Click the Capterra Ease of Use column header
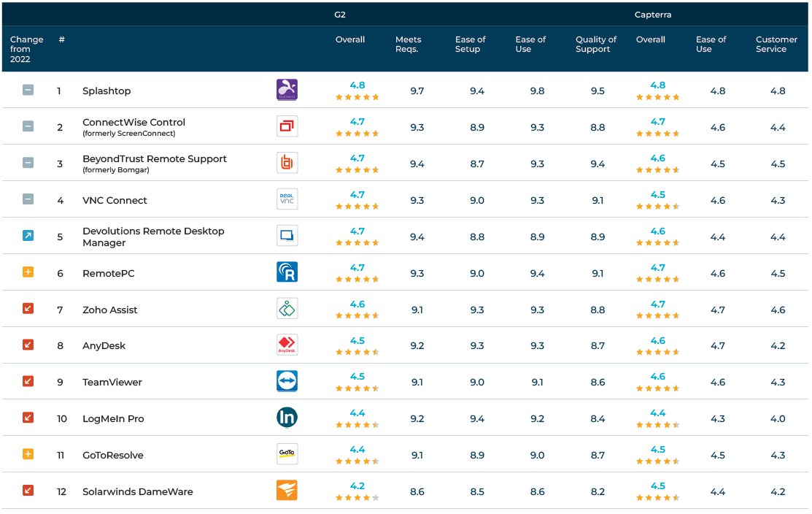Screen dimensions: 812x514 (711, 44)
